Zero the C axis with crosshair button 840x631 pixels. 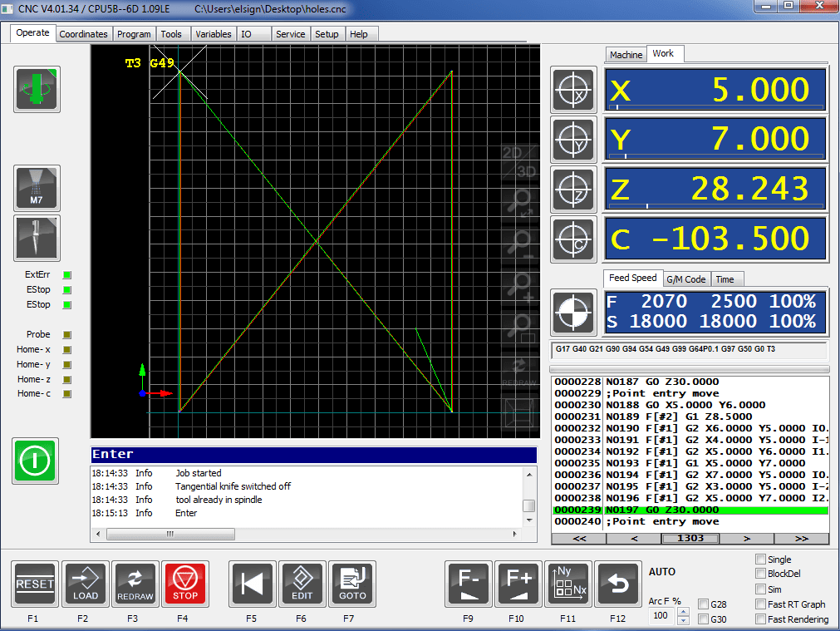573,239
